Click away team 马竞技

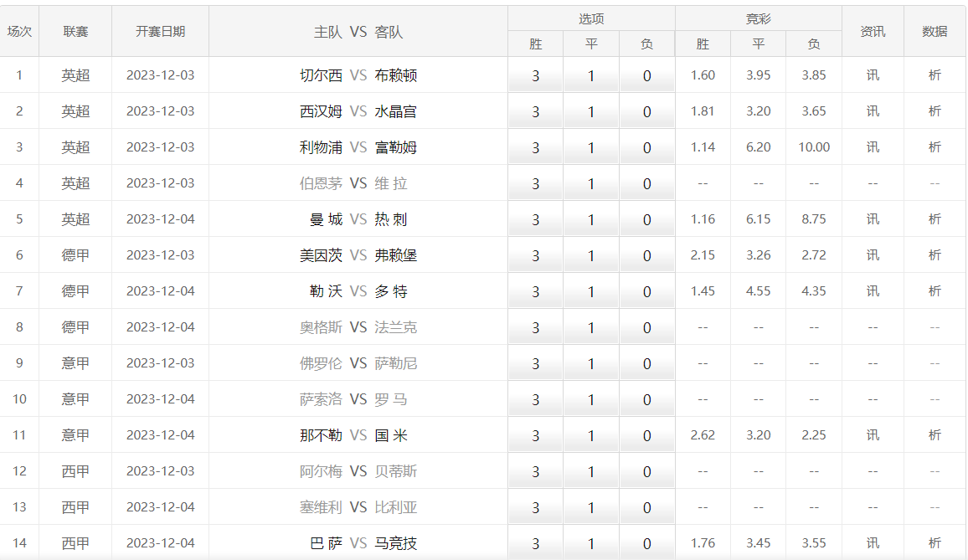pyautogui.click(x=396, y=543)
